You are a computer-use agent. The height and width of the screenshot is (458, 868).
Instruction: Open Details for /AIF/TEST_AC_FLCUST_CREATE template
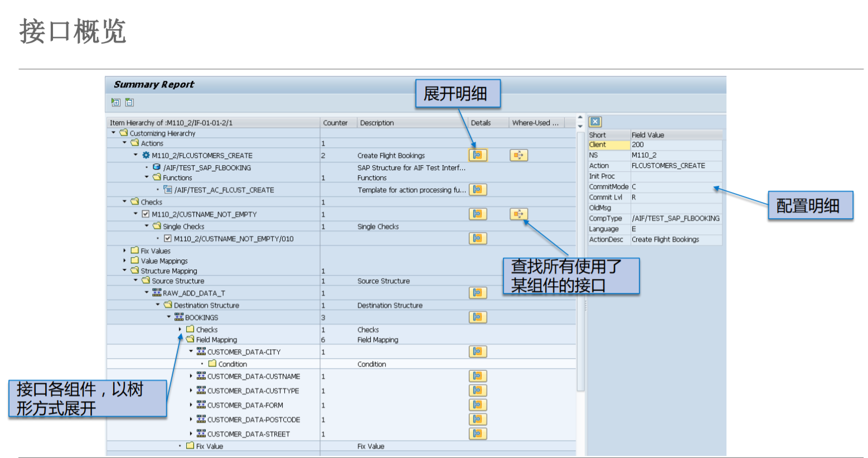coord(478,190)
